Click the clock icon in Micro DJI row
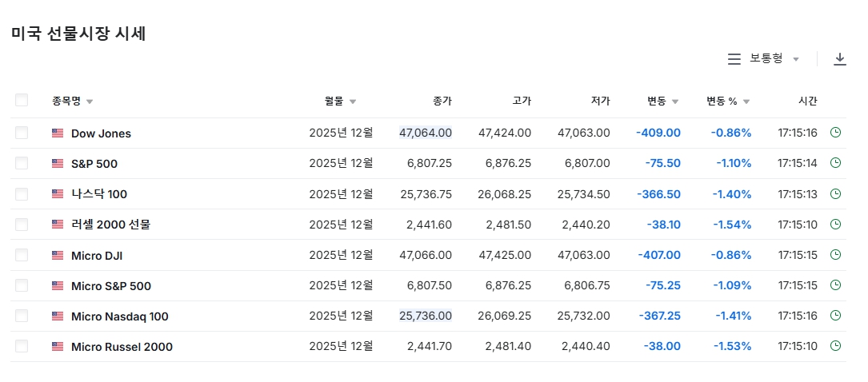 [x=836, y=255]
